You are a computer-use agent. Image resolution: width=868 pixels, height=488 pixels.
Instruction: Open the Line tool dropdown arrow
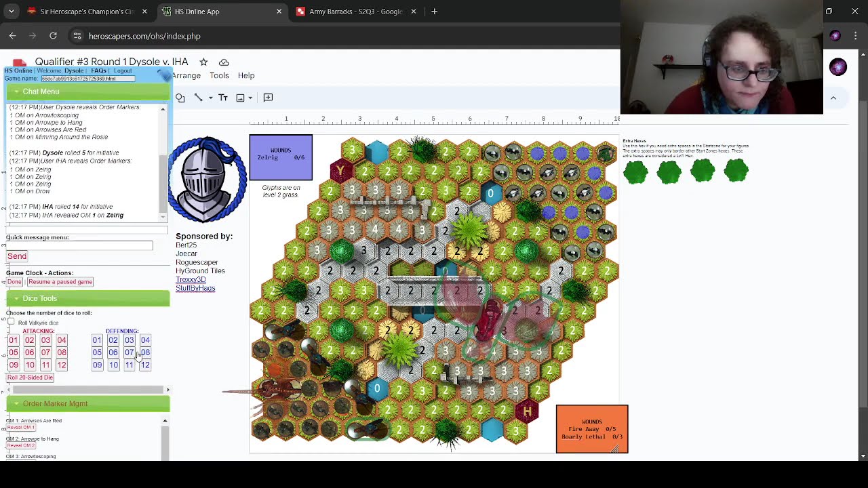(210, 98)
